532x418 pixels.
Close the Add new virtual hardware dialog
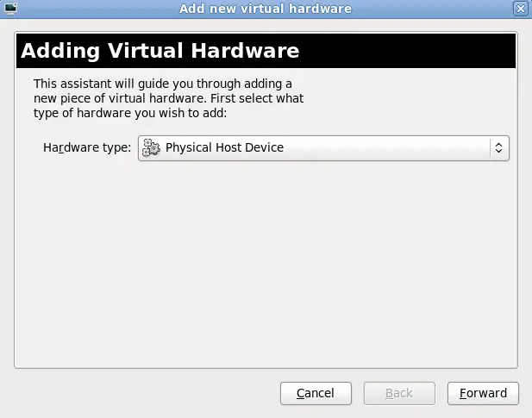(520, 9)
